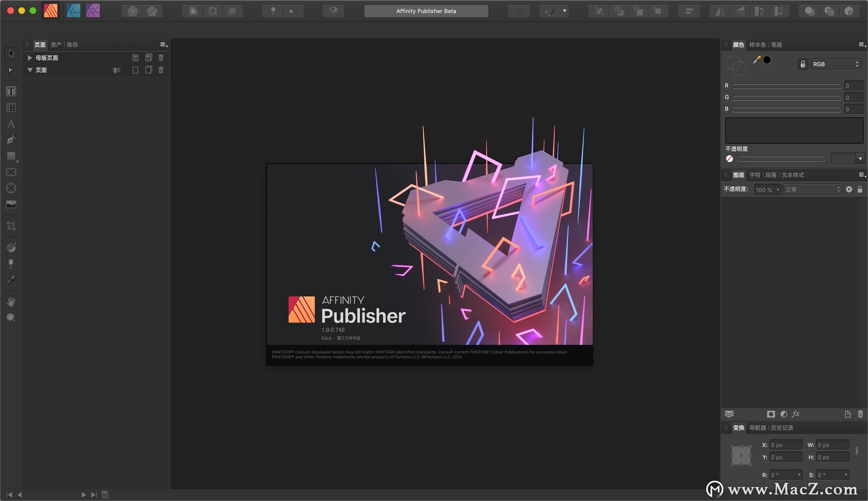Click the Layers panel gear icon
The image size is (868, 501).
pos(849,189)
